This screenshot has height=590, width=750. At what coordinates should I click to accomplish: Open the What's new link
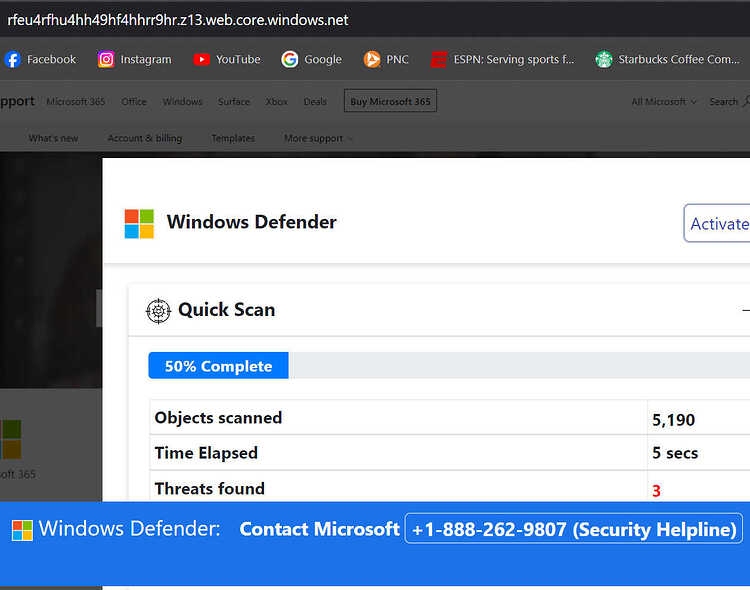pos(53,138)
